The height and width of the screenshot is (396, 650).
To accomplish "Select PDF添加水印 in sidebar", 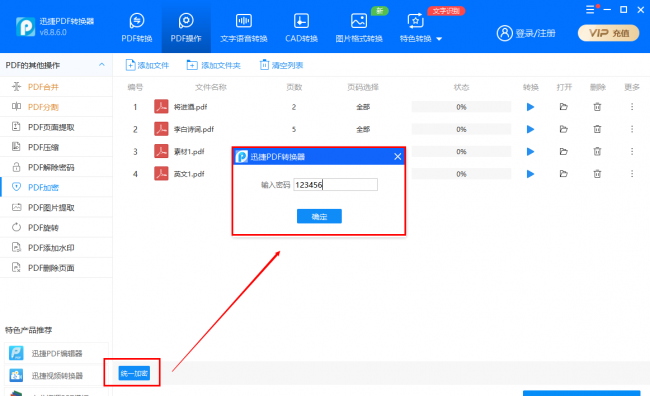I will (56, 248).
